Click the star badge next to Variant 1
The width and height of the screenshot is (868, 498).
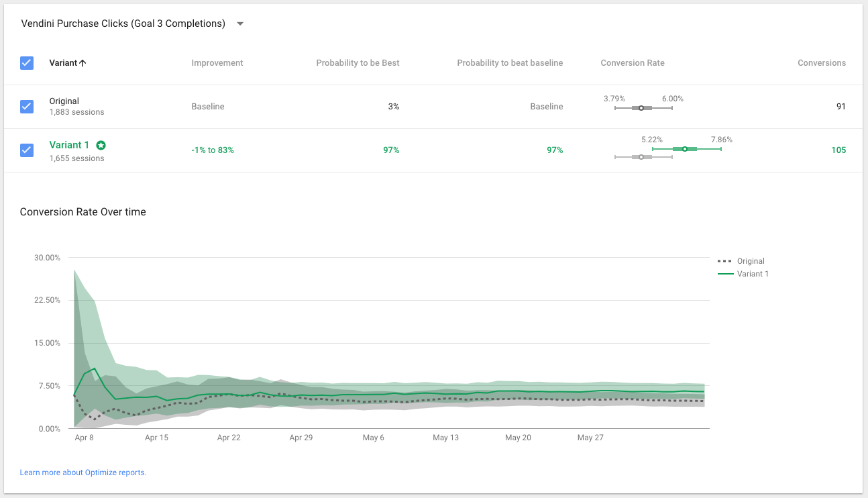[101, 145]
